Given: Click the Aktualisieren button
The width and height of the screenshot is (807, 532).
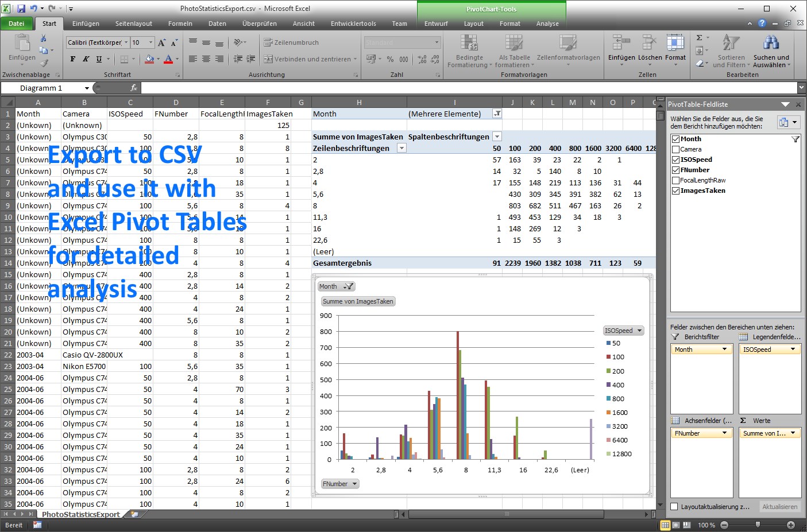Looking at the screenshot, I should (x=779, y=507).
